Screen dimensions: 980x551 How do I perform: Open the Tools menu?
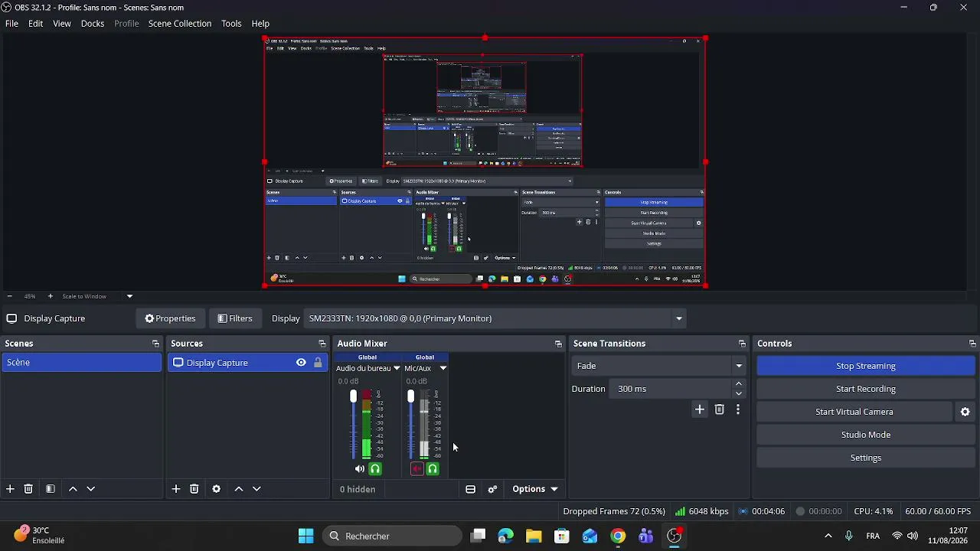pyautogui.click(x=231, y=24)
